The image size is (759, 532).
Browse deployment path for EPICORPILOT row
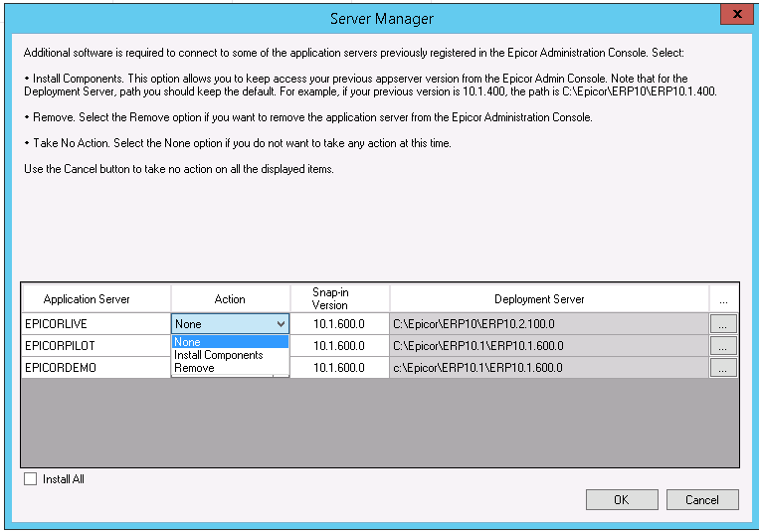(723, 346)
